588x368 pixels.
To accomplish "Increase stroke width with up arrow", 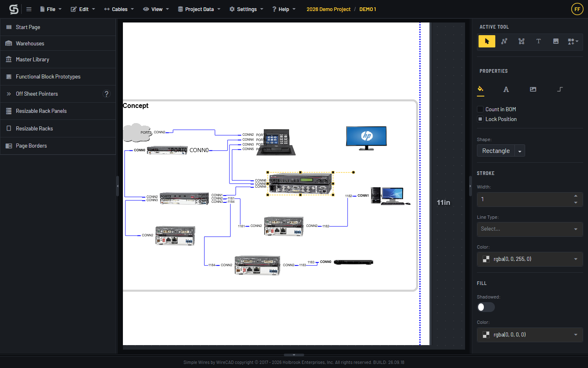I will 576,196.
